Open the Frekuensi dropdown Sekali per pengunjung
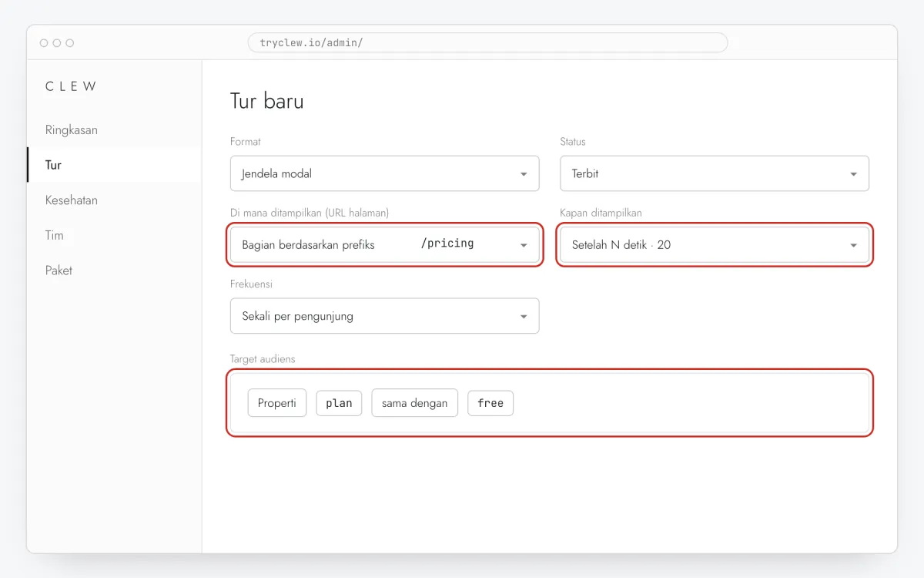Image resolution: width=924 pixels, height=578 pixels. (x=384, y=316)
